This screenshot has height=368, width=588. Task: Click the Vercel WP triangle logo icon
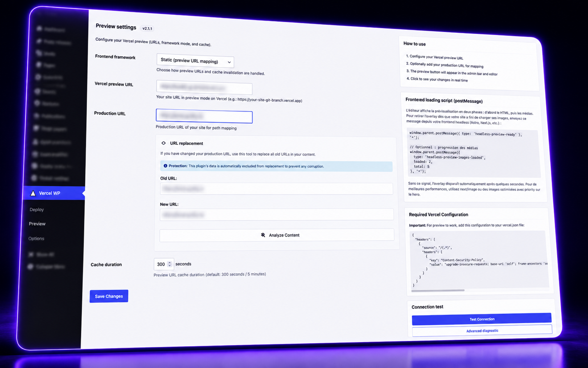(x=33, y=193)
